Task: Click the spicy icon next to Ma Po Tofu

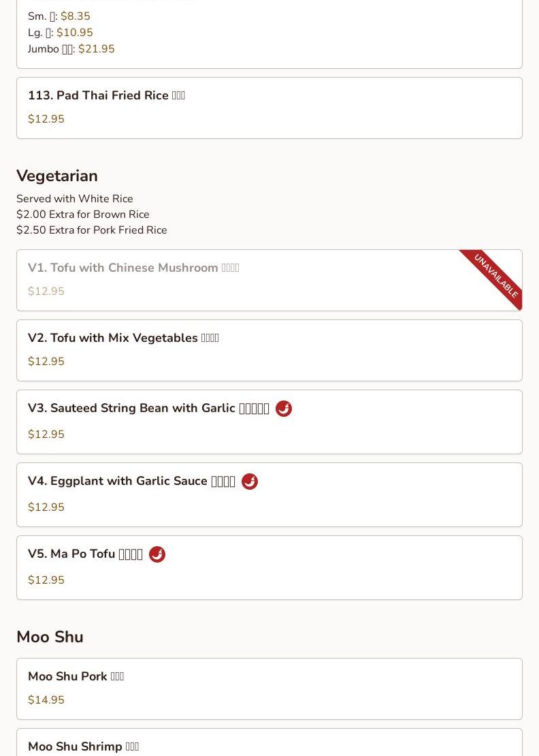Action: click(x=157, y=554)
